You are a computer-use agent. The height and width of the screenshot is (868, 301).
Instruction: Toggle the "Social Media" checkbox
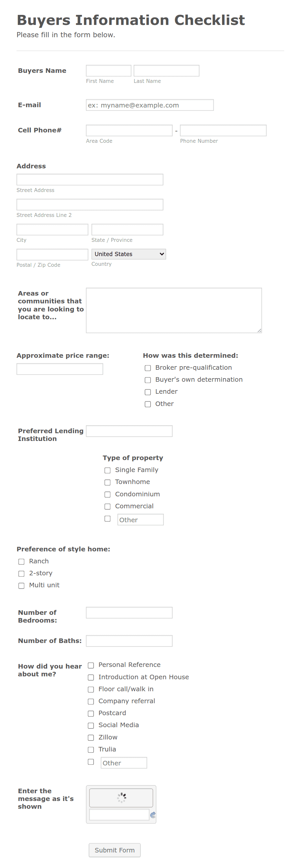click(x=91, y=726)
